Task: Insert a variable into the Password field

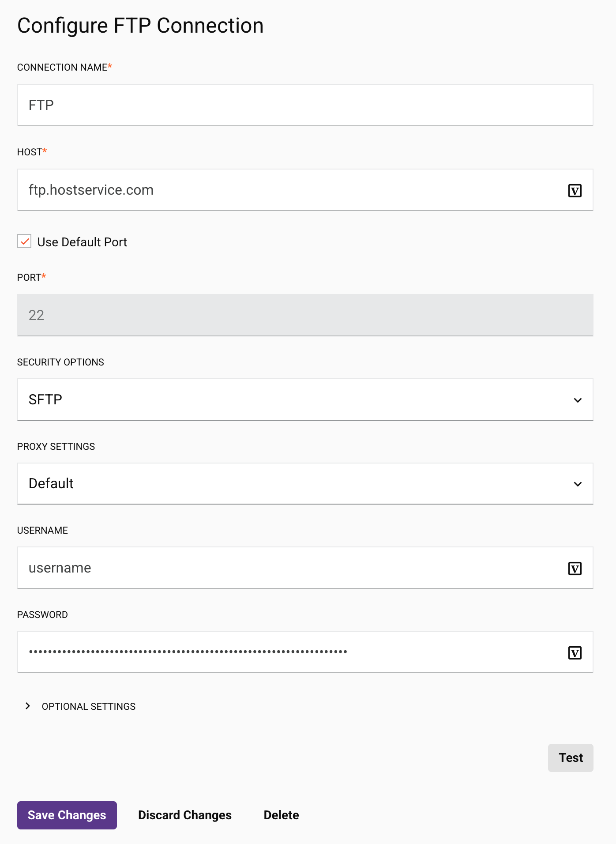Action: [x=575, y=652]
